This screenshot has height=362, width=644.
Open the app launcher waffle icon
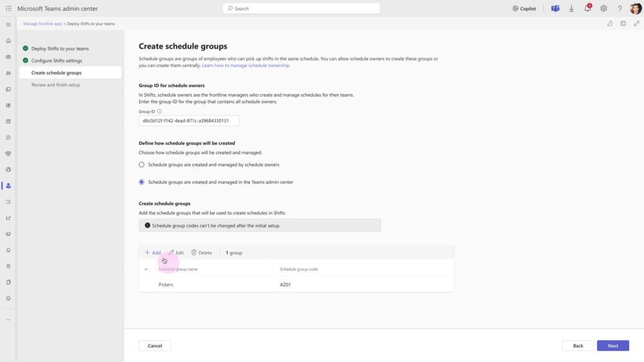point(8,8)
